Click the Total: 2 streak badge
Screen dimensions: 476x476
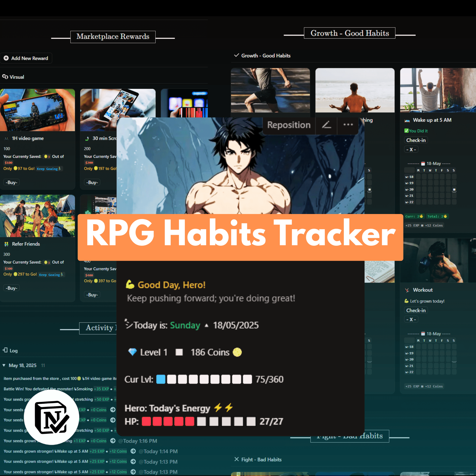(437, 216)
